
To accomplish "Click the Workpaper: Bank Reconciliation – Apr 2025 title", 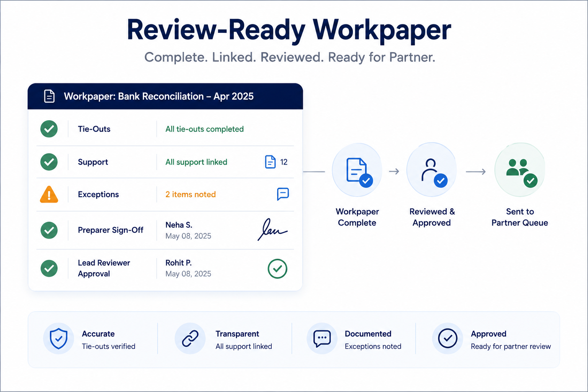I will (x=158, y=96).
